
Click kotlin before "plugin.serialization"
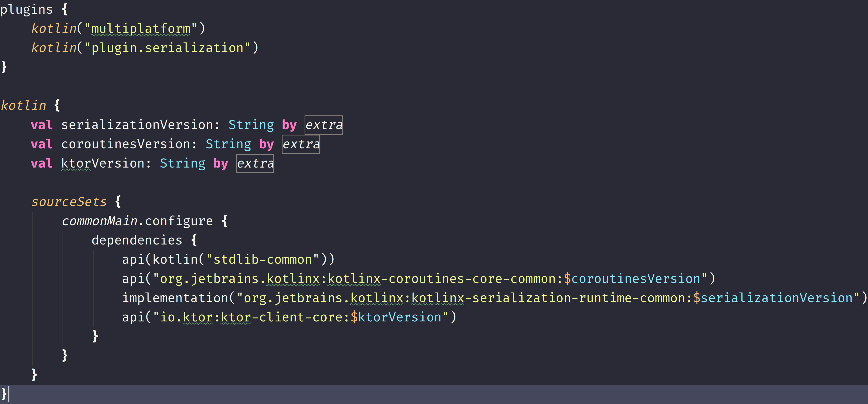[x=54, y=48]
